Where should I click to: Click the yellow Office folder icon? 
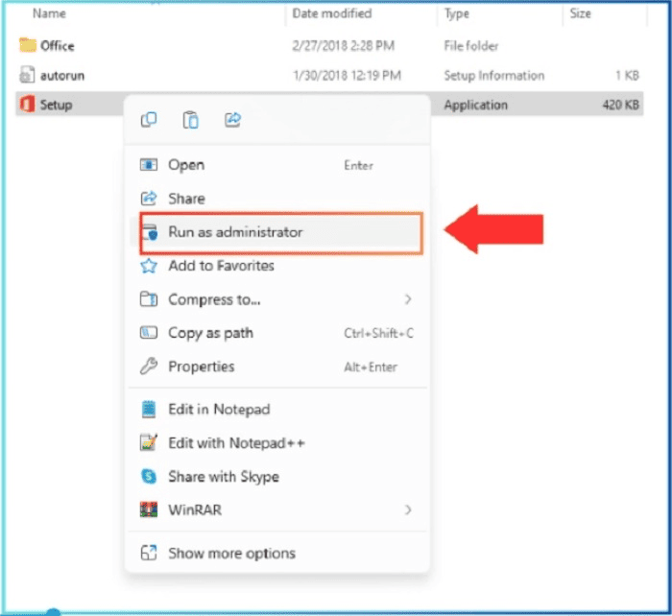pyautogui.click(x=27, y=46)
